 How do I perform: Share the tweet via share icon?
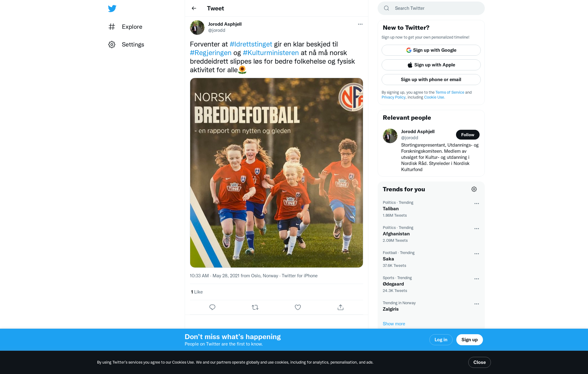pyautogui.click(x=341, y=307)
